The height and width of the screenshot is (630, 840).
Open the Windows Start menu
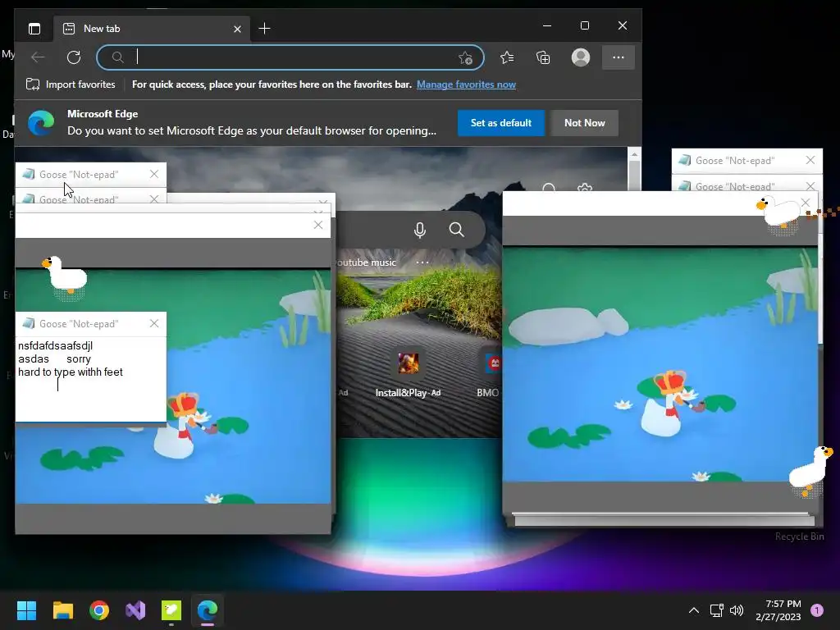click(x=26, y=610)
